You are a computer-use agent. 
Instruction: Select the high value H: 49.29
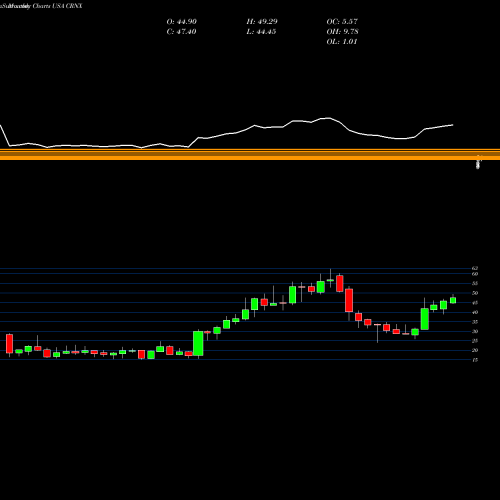[x=262, y=22]
